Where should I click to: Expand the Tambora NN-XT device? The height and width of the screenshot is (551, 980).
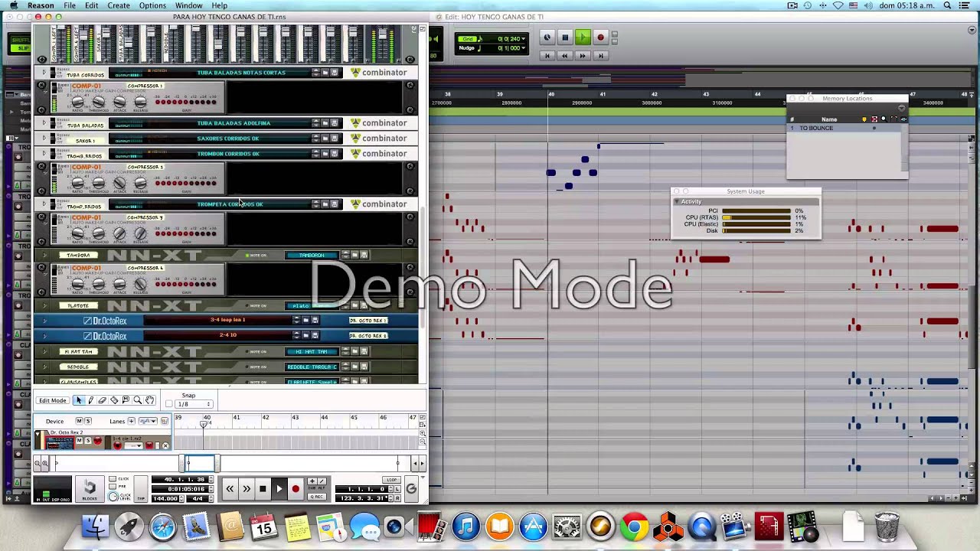point(44,255)
